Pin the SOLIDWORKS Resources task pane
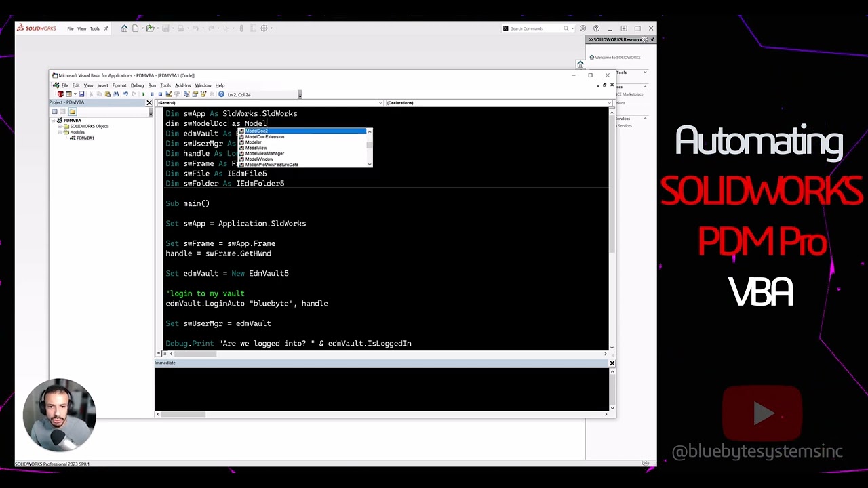 pyautogui.click(x=652, y=39)
